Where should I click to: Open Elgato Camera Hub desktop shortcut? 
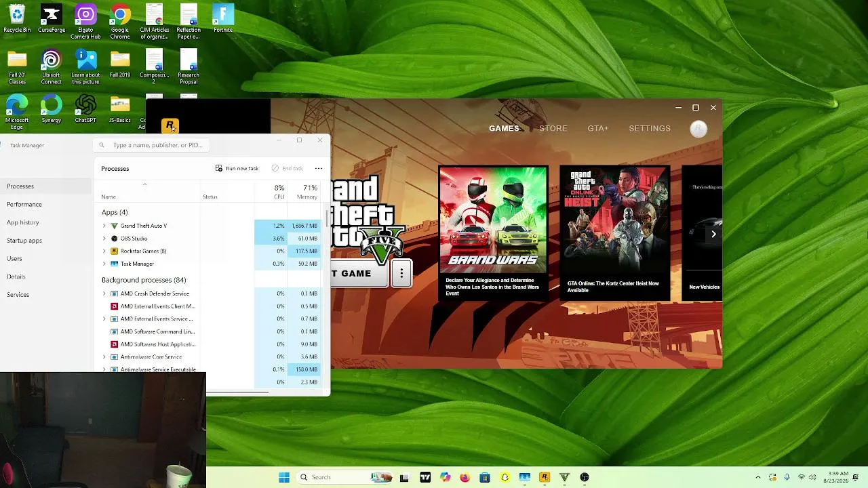(85, 22)
